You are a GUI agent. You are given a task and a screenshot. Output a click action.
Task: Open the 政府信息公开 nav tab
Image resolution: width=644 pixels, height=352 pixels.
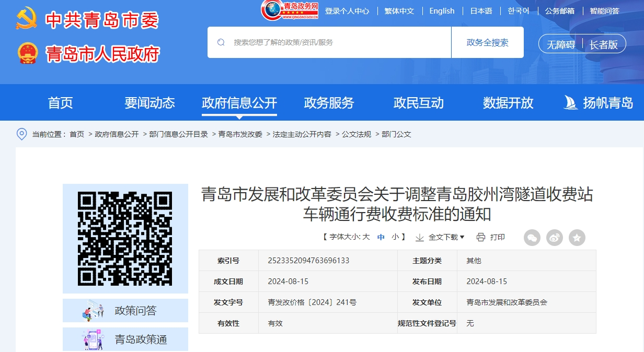tap(239, 103)
